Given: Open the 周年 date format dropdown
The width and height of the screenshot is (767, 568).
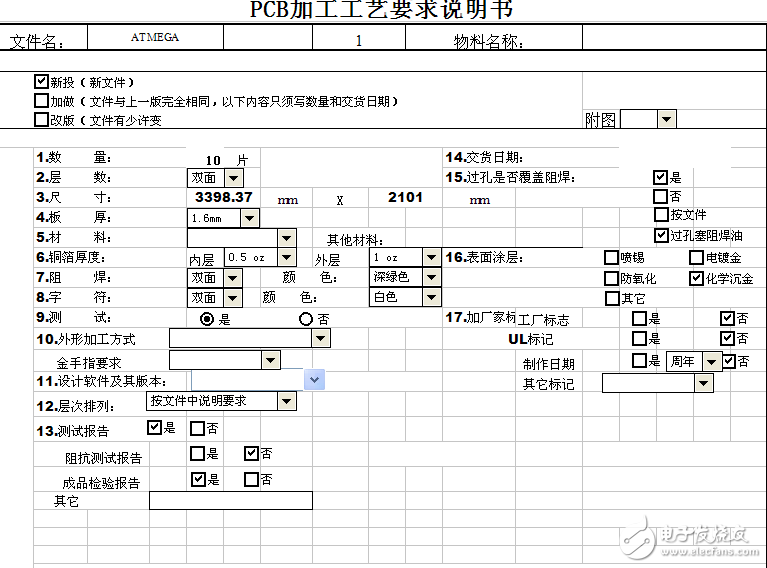Looking at the screenshot, I should click(x=711, y=362).
